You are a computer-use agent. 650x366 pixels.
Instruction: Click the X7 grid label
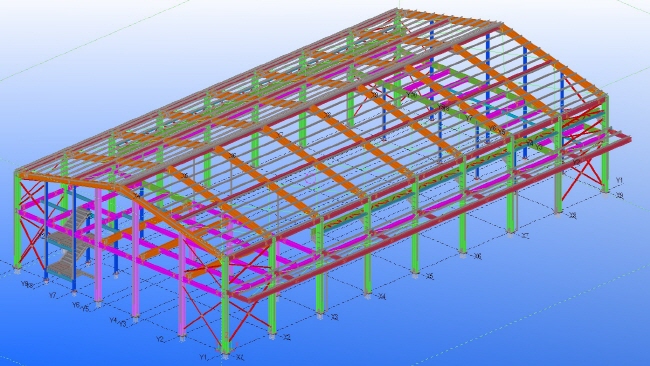[x=525, y=236]
